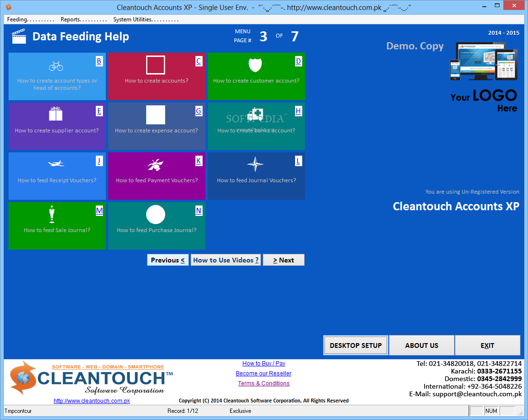Click the support@cleantouch.com.pk e-mail text

[477, 394]
